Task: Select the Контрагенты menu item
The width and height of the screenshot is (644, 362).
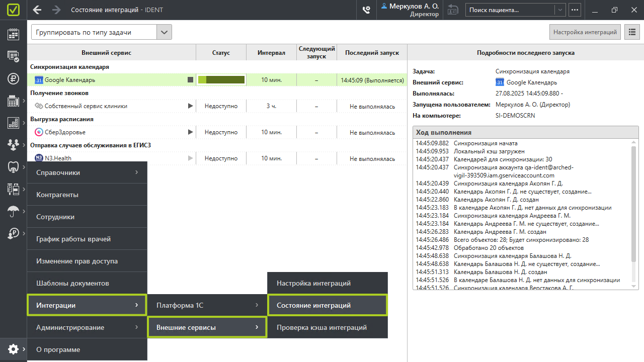Action: pyautogui.click(x=87, y=195)
